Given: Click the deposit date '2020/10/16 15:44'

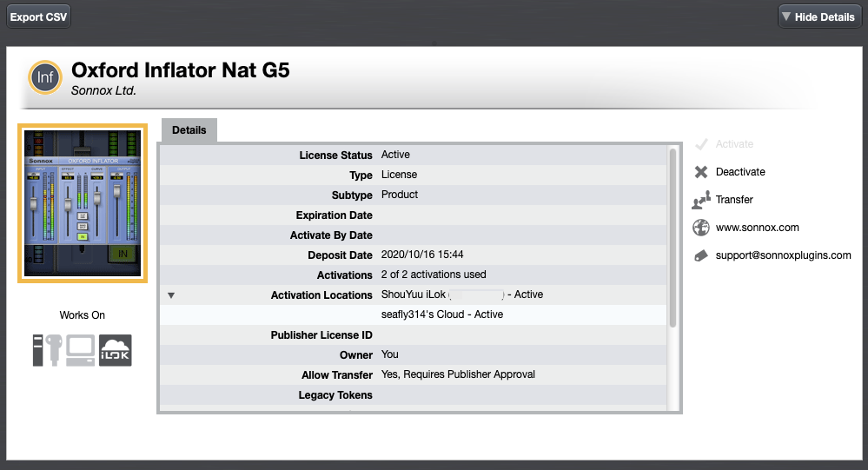Looking at the screenshot, I should coord(421,255).
